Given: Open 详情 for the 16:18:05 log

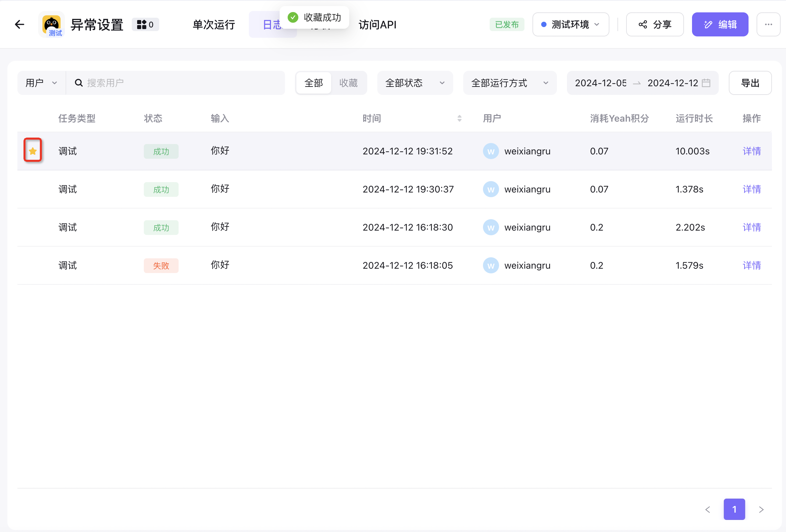Looking at the screenshot, I should pos(752,266).
